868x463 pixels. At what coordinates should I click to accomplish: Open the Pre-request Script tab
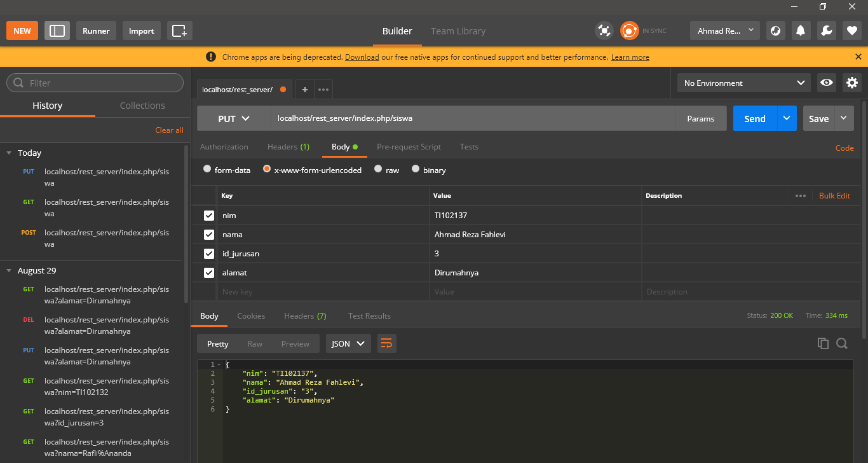click(x=409, y=147)
